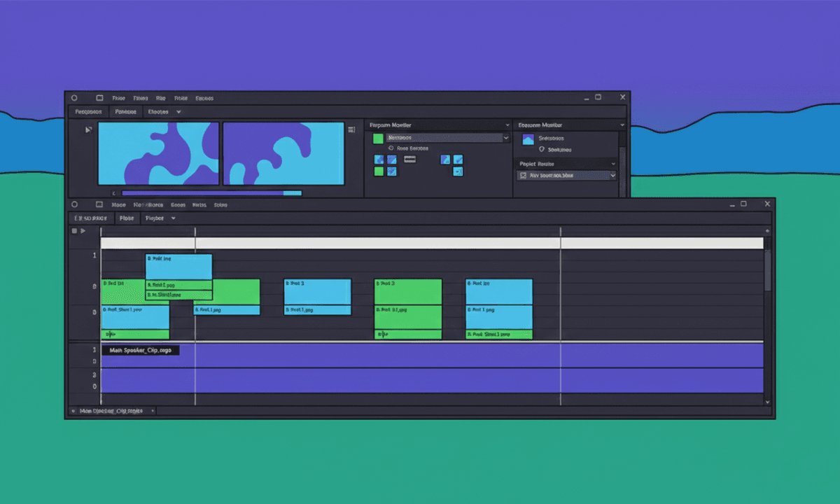
Task: Expand the Program Monitor panel dropdown chevron
Action: tap(507, 124)
